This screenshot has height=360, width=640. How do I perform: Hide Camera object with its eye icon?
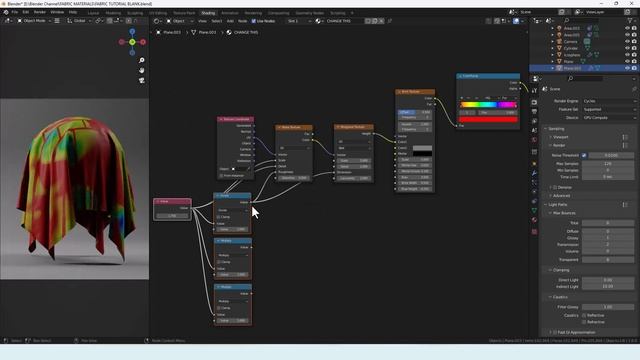(x=627, y=42)
